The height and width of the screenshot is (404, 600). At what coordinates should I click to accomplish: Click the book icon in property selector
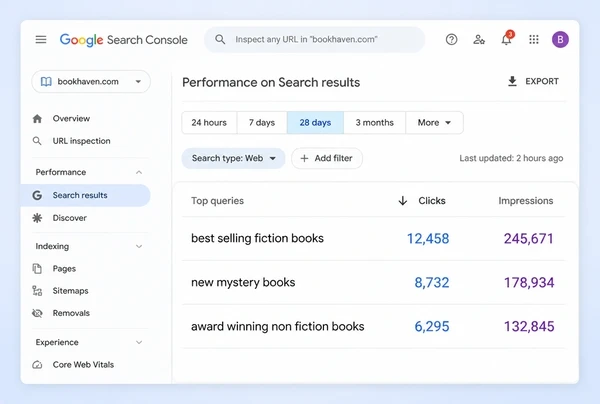(46, 81)
